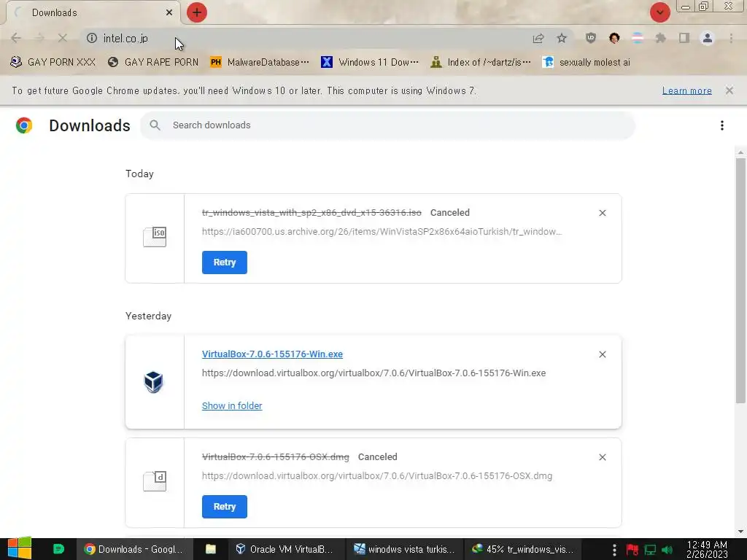This screenshot has height=560, width=747.
Task: Click the VirtualBox cube file icon
Action: click(153, 382)
